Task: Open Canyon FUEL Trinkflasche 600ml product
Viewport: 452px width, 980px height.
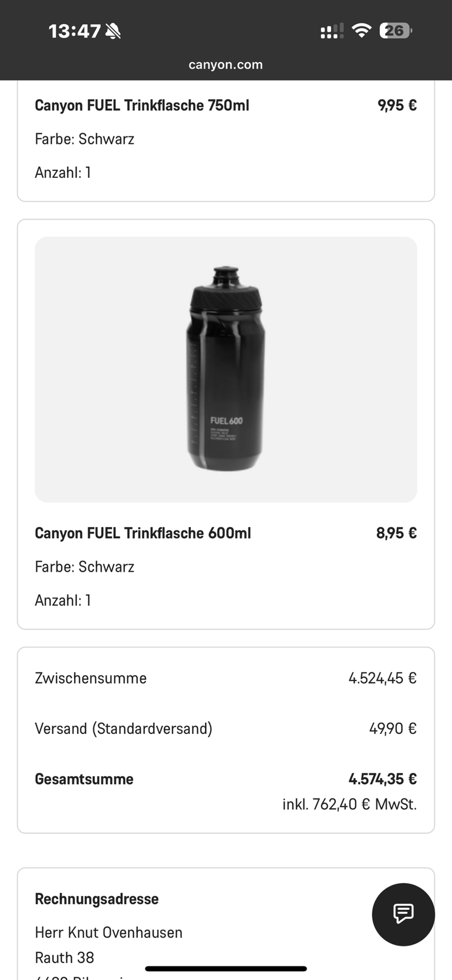Action: point(143,533)
